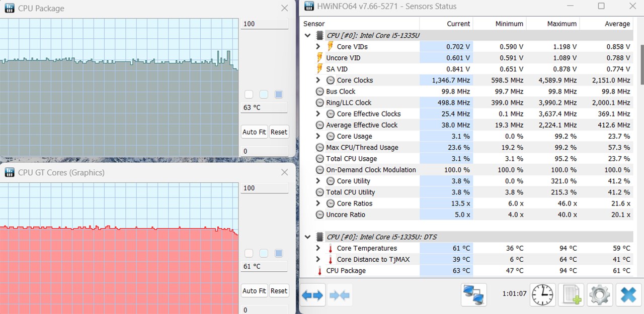Click the clock icon beside Bus Clock

(319, 91)
